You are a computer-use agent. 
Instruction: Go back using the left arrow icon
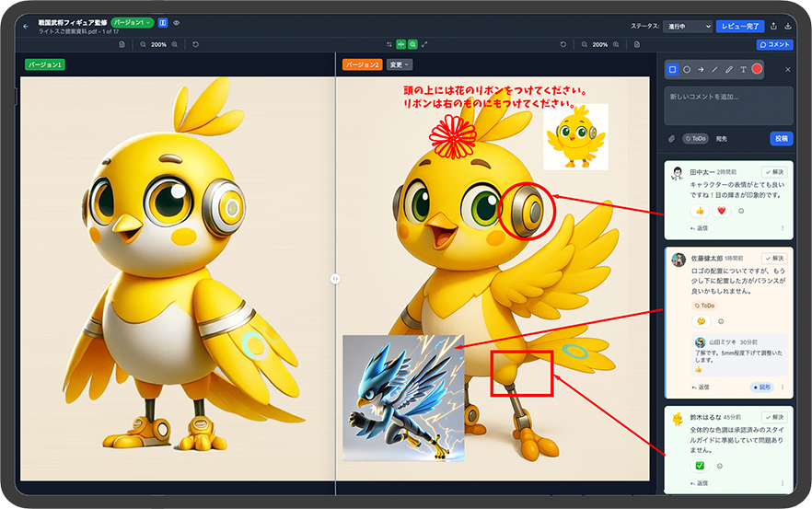click(x=26, y=26)
